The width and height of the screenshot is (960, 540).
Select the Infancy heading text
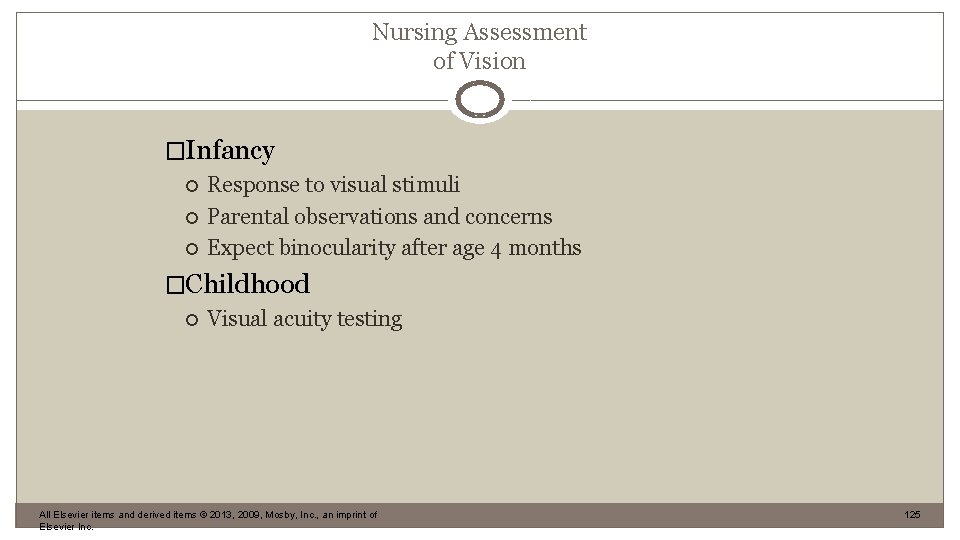[230, 151]
